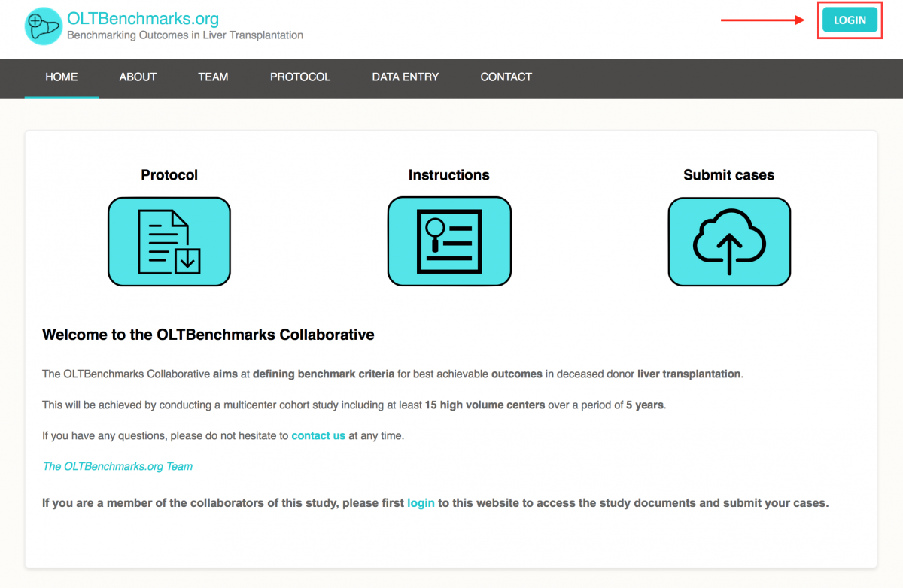The width and height of the screenshot is (903, 588).
Task: Select TEAM in the navigation bar
Action: 213,77
